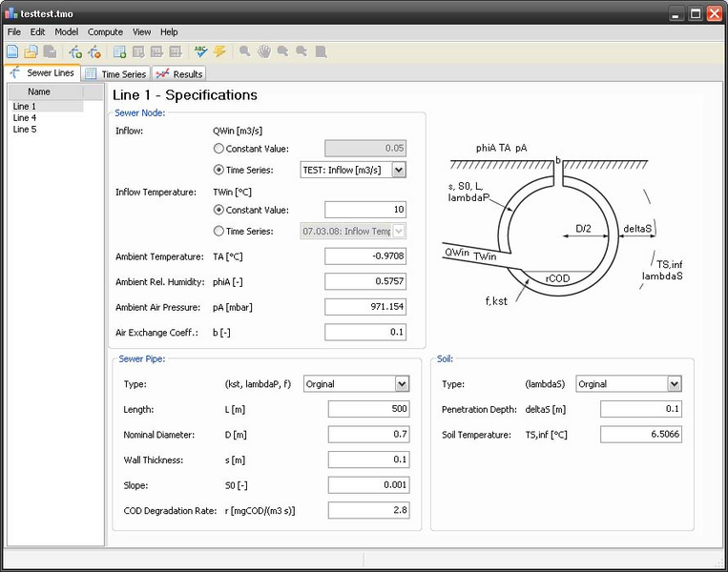Click the Ambient Temperature TA input field
The height and width of the screenshot is (572, 728).
click(x=365, y=256)
